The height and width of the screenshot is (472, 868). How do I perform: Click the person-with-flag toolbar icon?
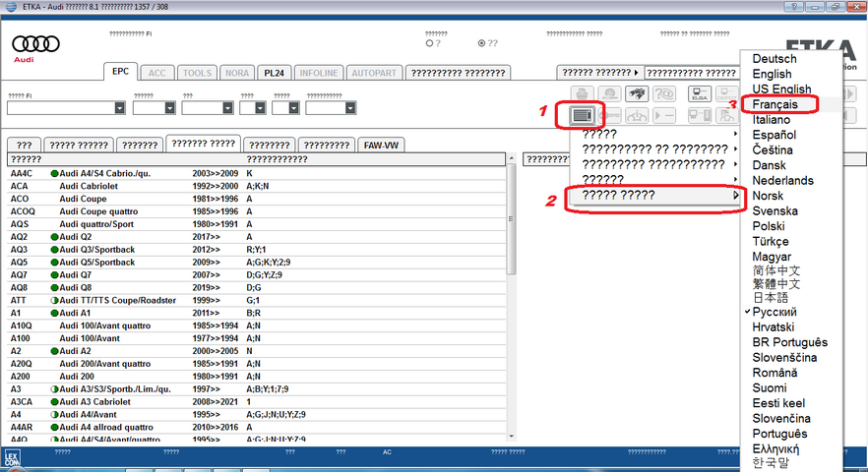point(726,115)
